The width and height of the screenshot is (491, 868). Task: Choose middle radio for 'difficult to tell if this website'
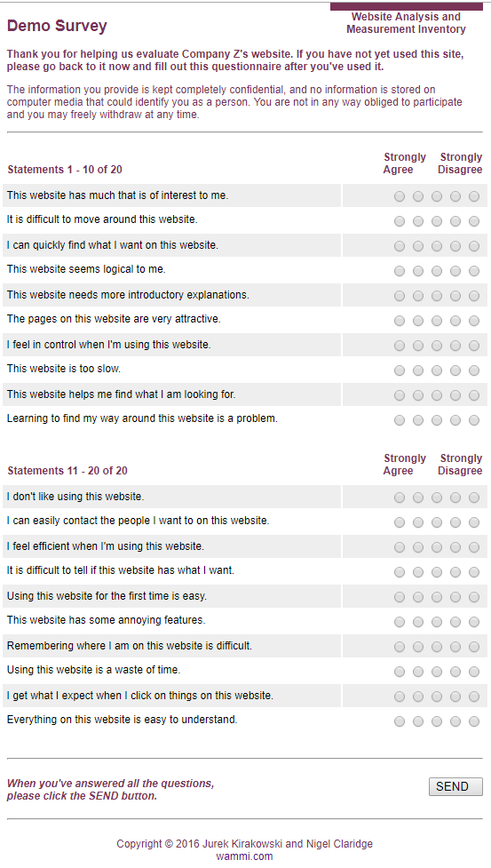coord(437,572)
